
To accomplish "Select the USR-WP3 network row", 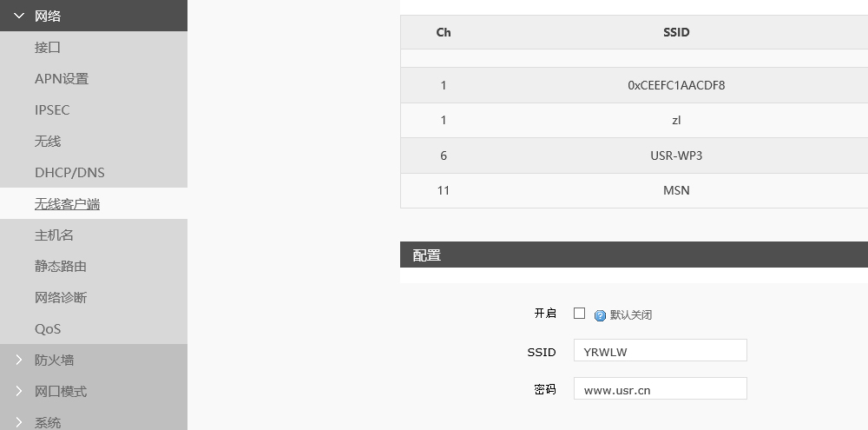I will point(675,155).
